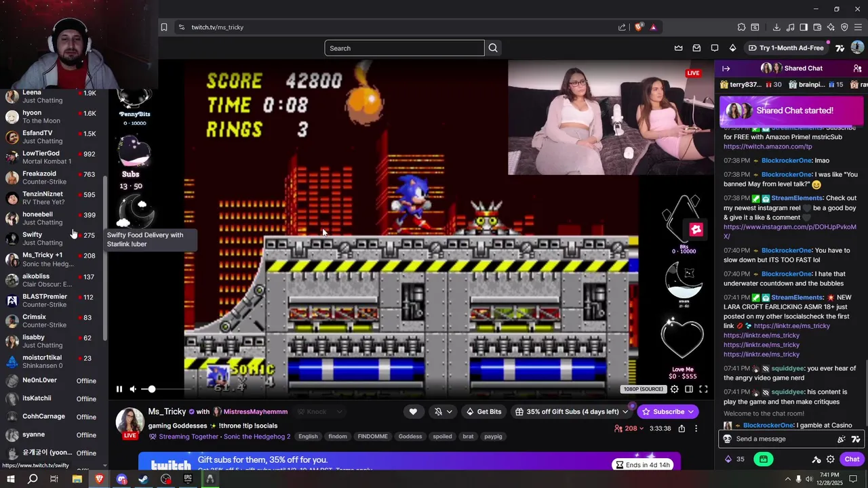Viewport: 868px width, 488px height.
Task: Open the chat community users icon
Action: tap(857, 68)
